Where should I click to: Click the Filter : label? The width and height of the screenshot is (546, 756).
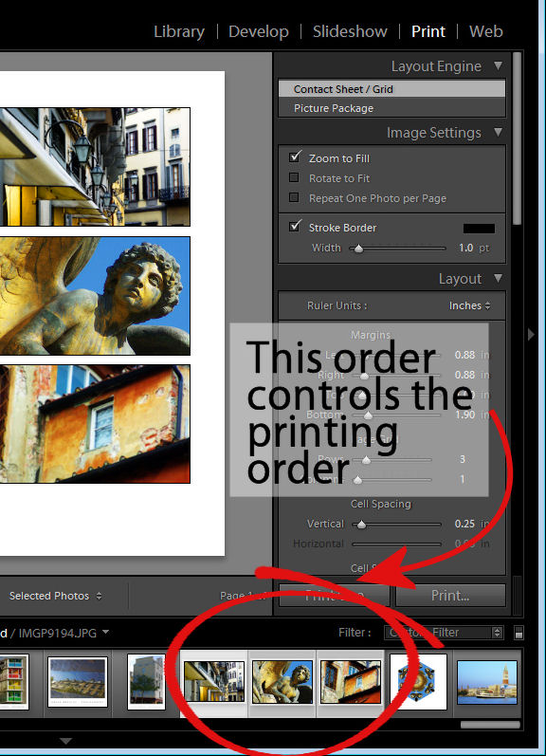click(x=355, y=632)
